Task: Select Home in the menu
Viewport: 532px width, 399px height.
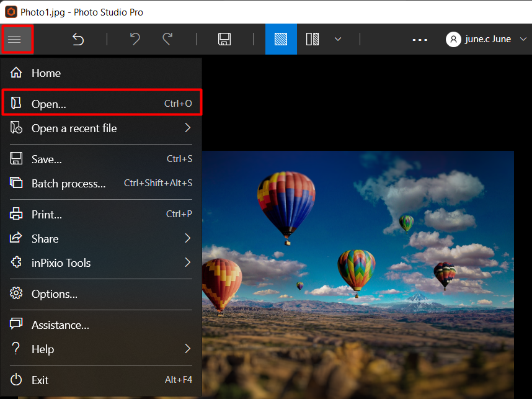Action: tap(102, 73)
